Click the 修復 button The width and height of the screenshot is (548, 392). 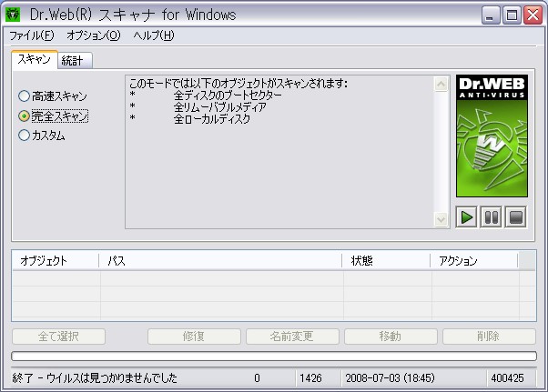coord(194,337)
